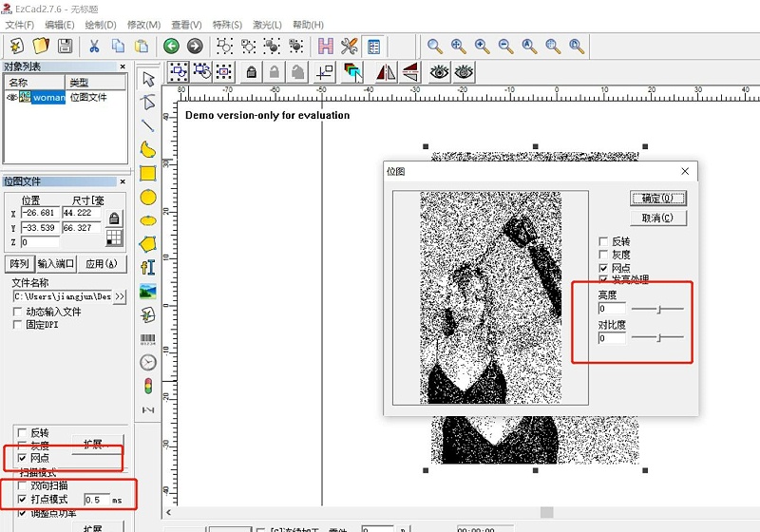Click the horizontal mirror toolbar icon
The width and height of the screenshot is (760, 532).
pyautogui.click(x=386, y=71)
